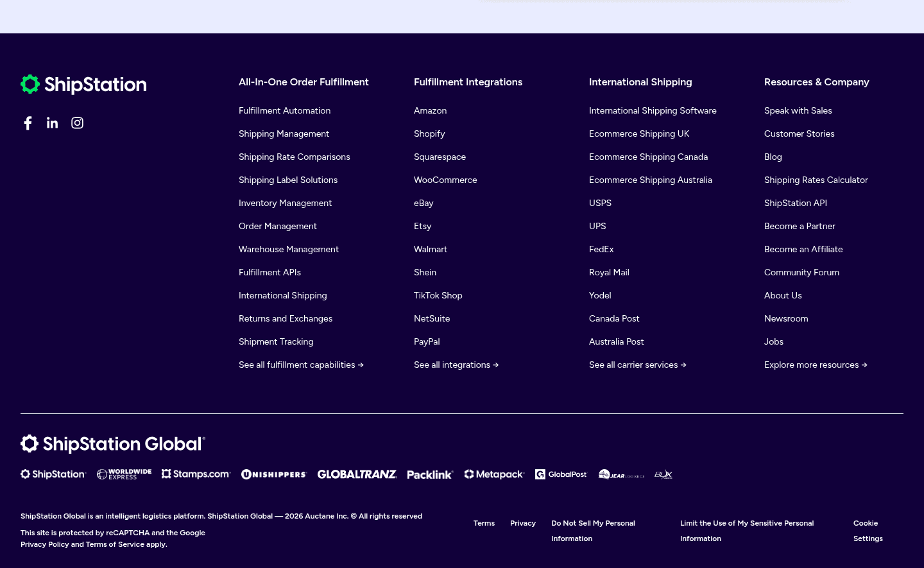Open Fulfillment APIs link

coord(269,272)
